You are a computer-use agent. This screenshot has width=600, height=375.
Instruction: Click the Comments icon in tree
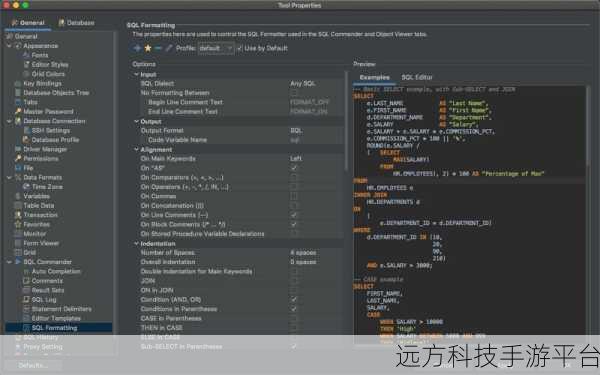click(x=26, y=280)
